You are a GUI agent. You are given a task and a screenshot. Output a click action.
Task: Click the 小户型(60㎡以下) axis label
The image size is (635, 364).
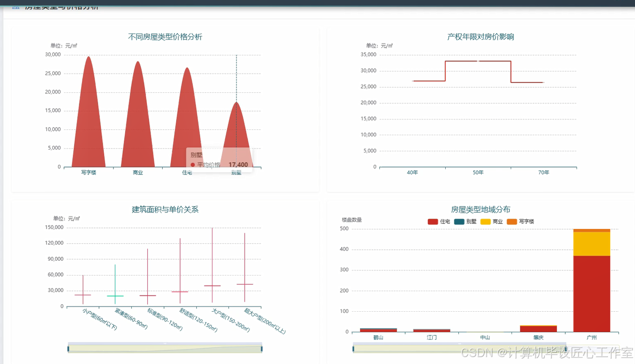point(100,320)
